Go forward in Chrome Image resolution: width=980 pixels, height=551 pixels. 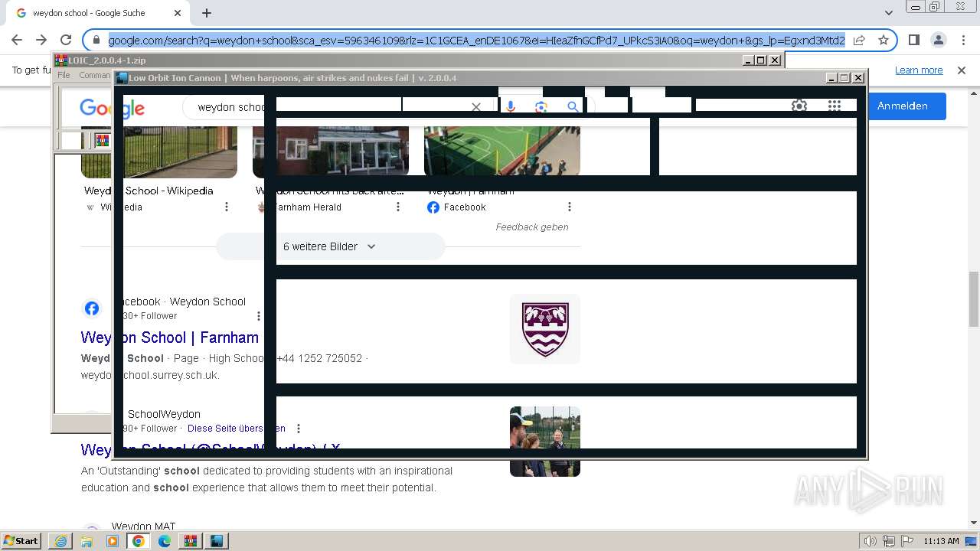click(x=41, y=40)
